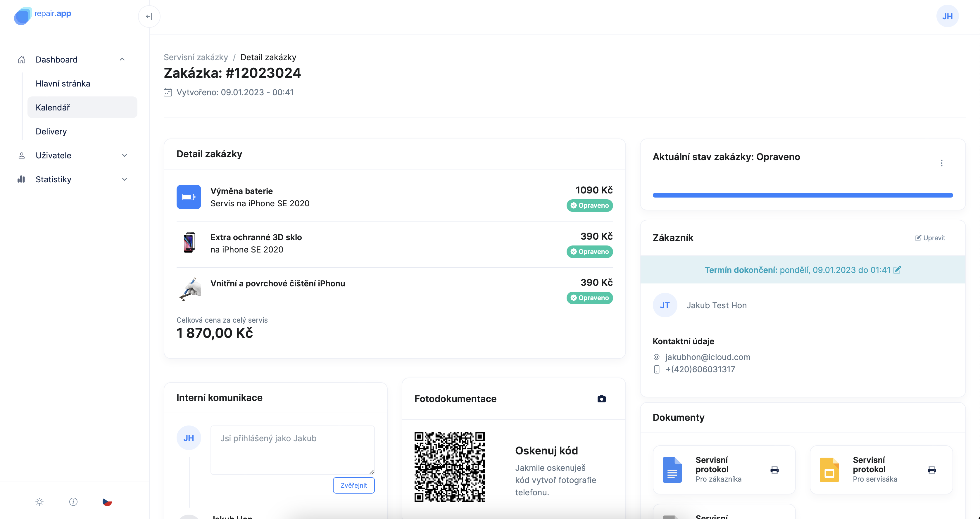Image resolution: width=980 pixels, height=519 pixels.
Task: Open the JH user avatar menu
Action: (x=947, y=16)
